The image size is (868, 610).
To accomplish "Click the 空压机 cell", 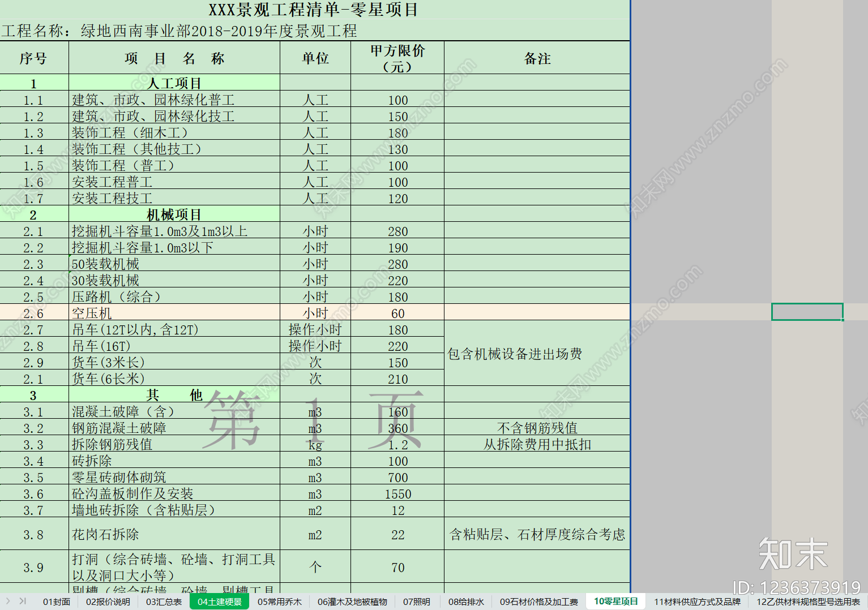I will [x=174, y=312].
